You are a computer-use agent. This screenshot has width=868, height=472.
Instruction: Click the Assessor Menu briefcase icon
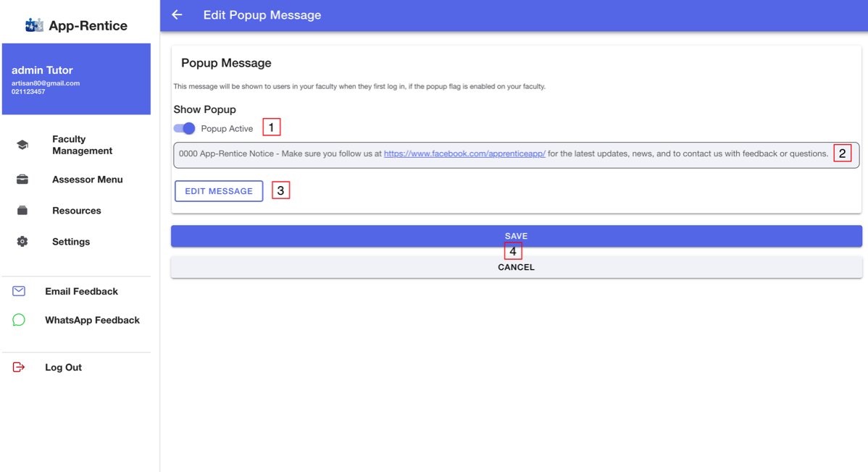tap(22, 180)
